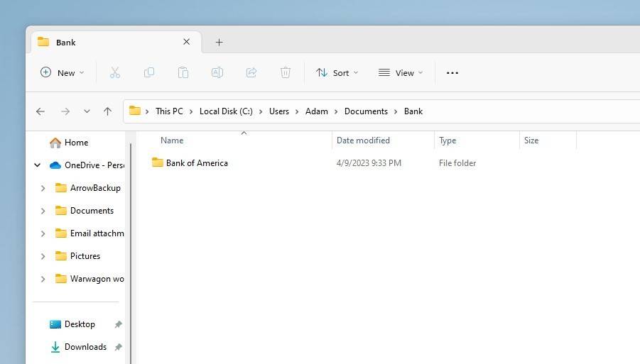Click the pin icon next to Downloads
Viewport: 640px width, 364px height.
click(x=118, y=347)
